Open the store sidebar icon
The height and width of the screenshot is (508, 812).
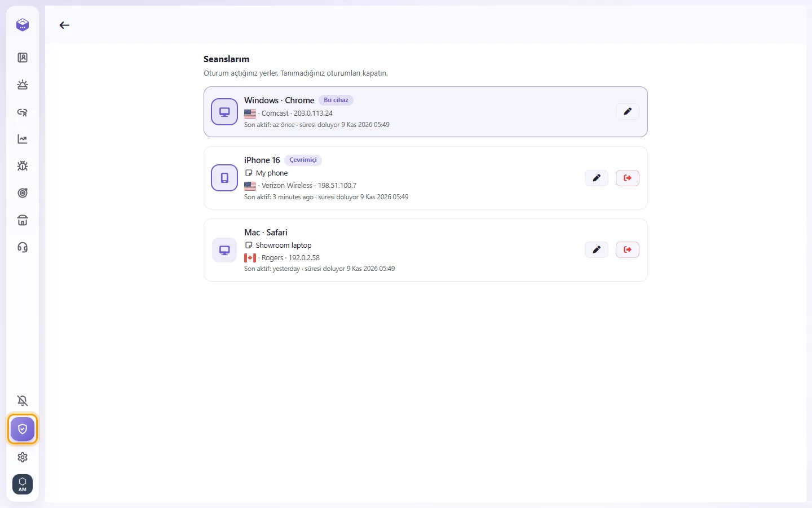point(23,220)
